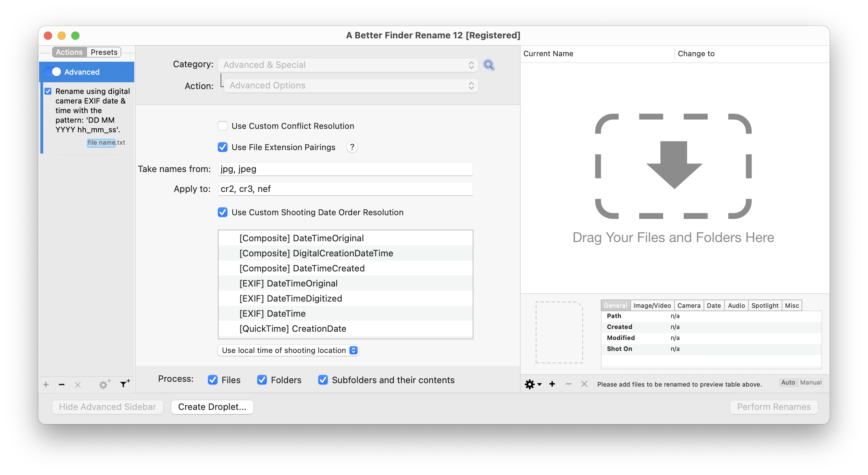Select the [EXIF] DateTime row

click(x=345, y=314)
